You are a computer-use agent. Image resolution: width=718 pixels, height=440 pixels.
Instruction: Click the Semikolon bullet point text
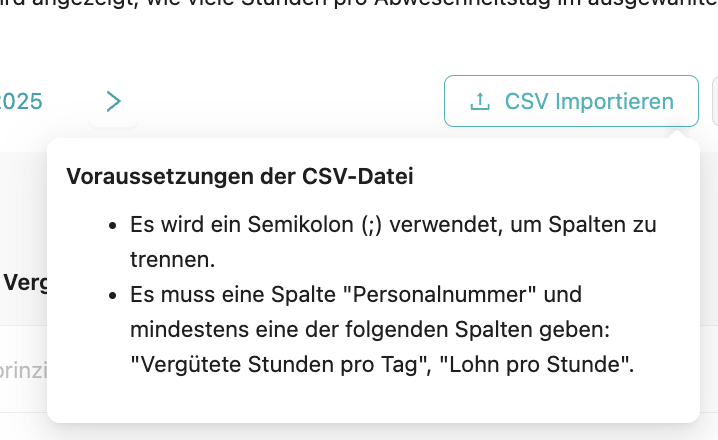[x=393, y=225]
